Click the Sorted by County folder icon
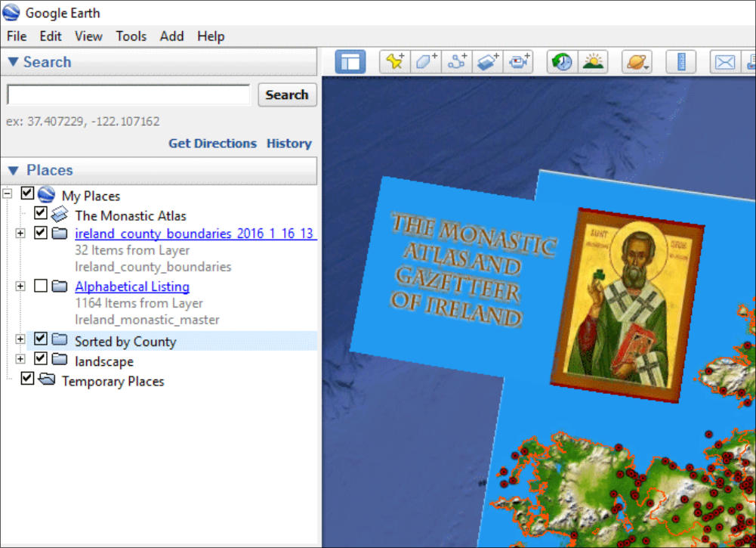 (60, 339)
